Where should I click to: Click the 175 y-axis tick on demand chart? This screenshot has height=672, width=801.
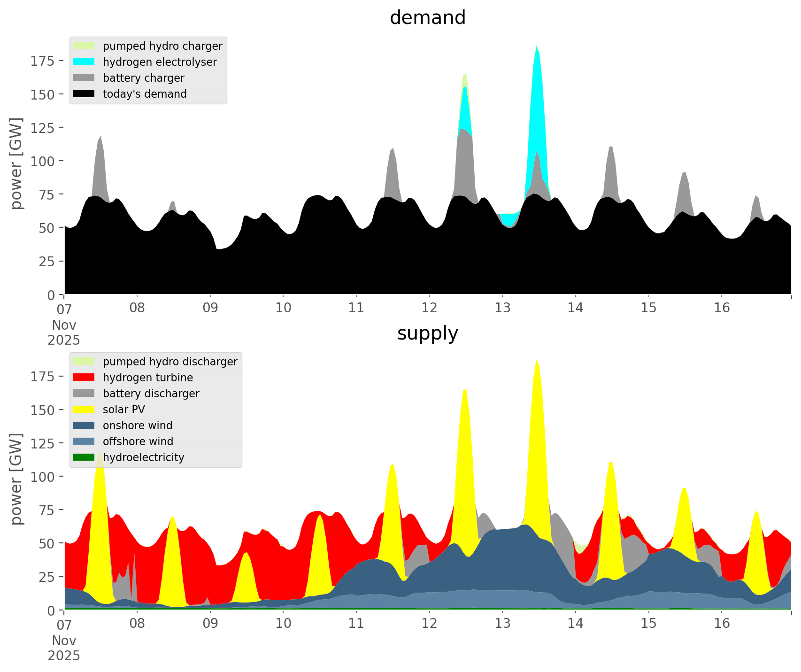(x=42, y=61)
